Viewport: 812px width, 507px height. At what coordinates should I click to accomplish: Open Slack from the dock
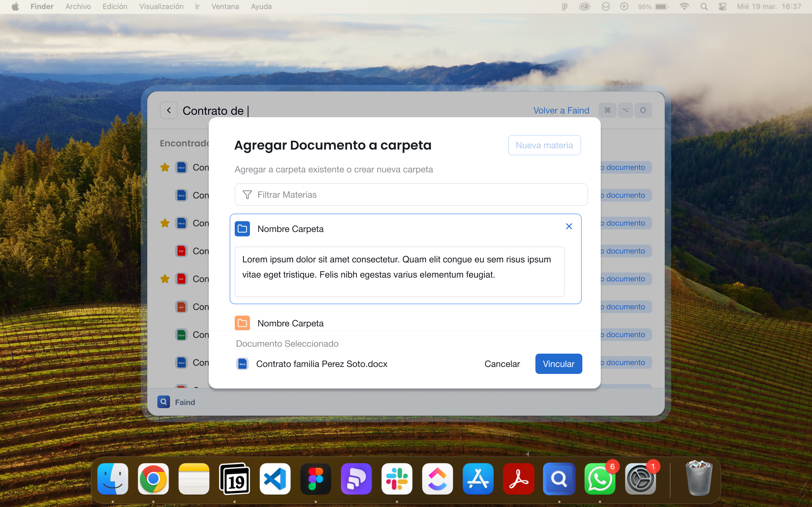(396, 479)
